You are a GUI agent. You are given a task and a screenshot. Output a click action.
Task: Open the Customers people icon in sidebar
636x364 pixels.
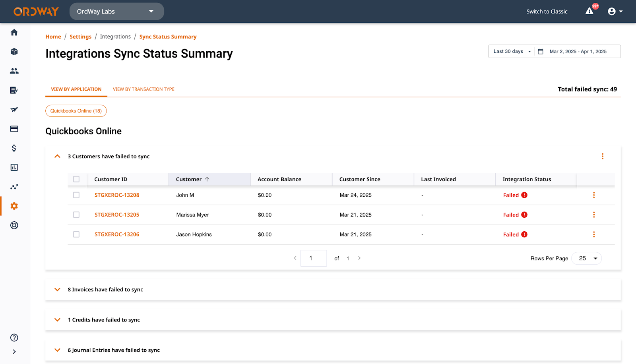pyautogui.click(x=14, y=71)
